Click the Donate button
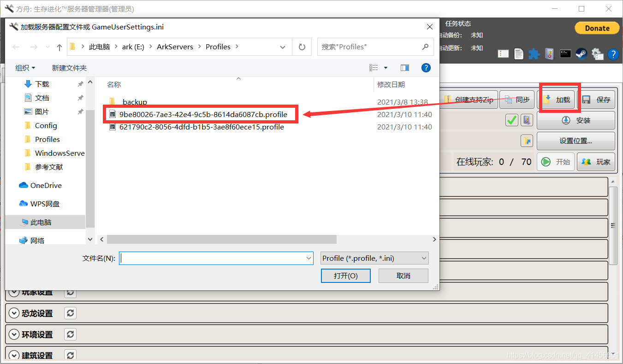 [x=597, y=28]
